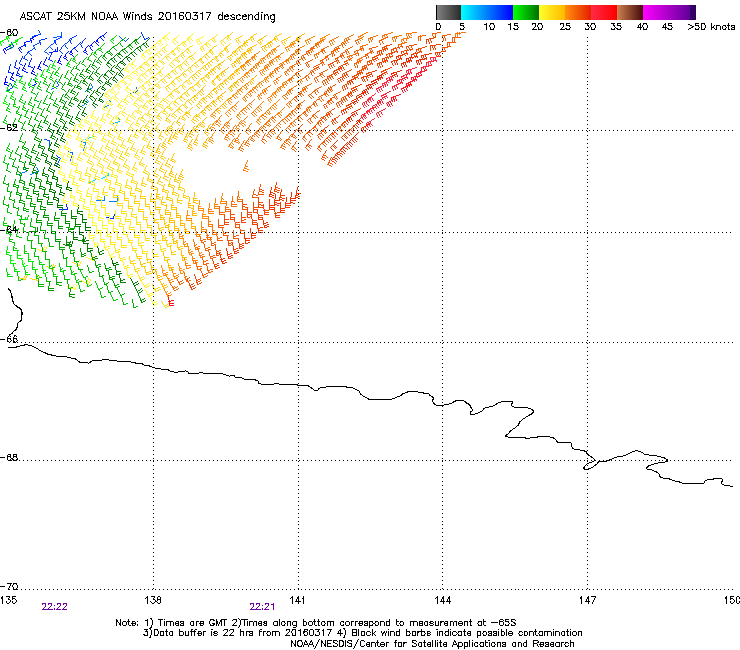This screenshot has height=650, width=740.
Task: Click the '25' legend scale number
Action: coord(564,27)
